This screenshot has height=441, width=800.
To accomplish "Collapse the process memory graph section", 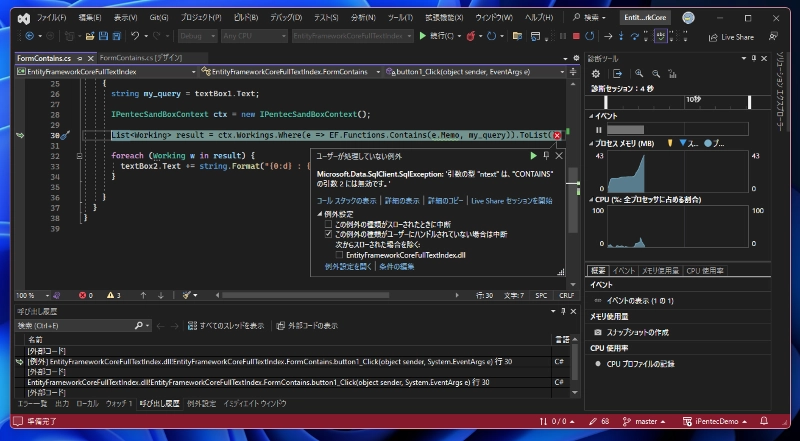I will tap(591, 143).
